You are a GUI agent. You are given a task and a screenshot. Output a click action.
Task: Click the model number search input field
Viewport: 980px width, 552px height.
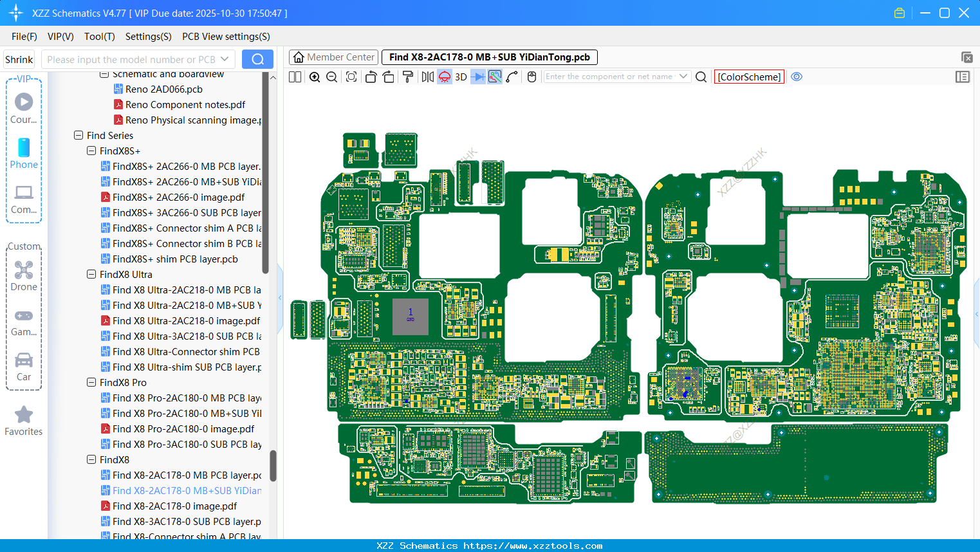point(131,59)
